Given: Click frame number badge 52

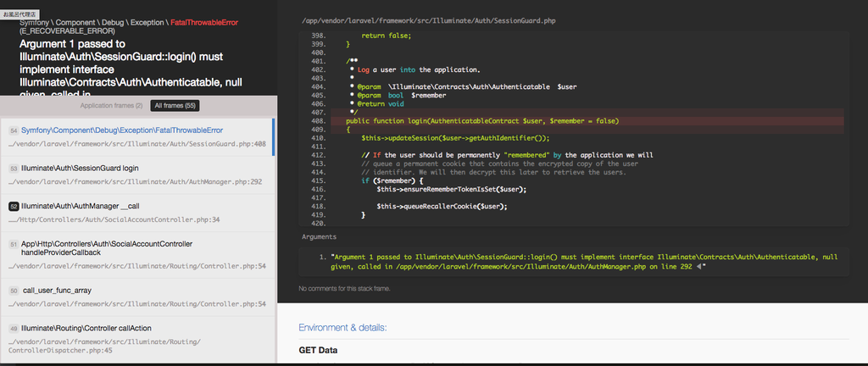Looking at the screenshot, I should click(14, 206).
